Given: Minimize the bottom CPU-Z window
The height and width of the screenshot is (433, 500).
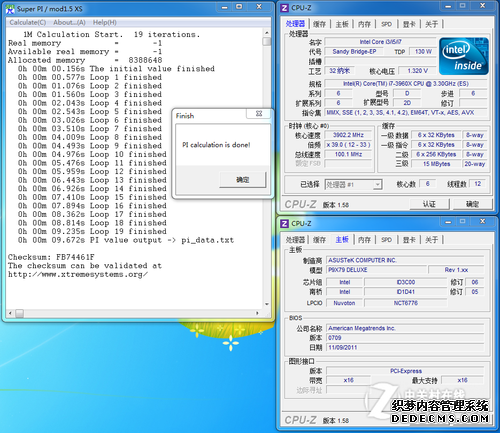Looking at the screenshot, I should (x=448, y=221).
